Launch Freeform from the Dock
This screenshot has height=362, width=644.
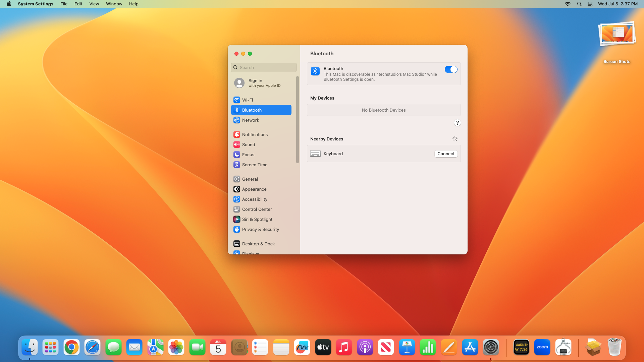point(302,347)
